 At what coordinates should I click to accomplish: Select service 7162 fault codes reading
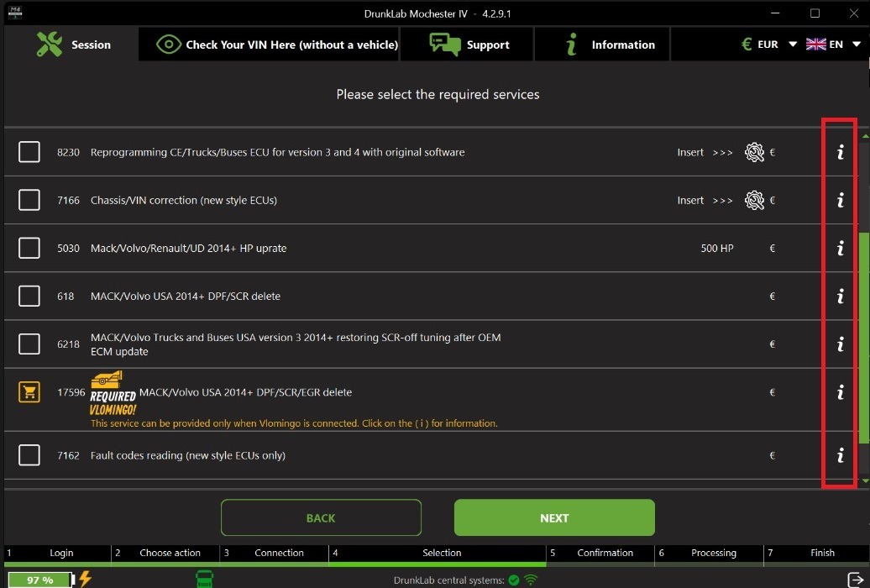coord(29,454)
